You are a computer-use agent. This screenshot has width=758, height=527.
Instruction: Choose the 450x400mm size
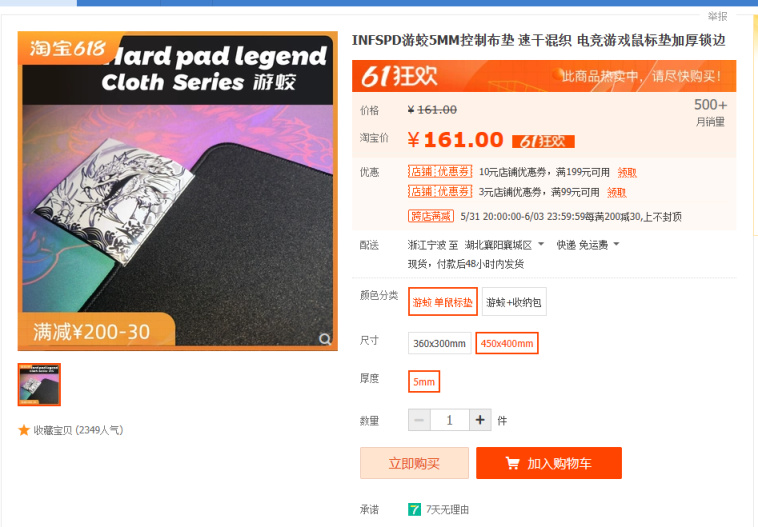(x=507, y=343)
